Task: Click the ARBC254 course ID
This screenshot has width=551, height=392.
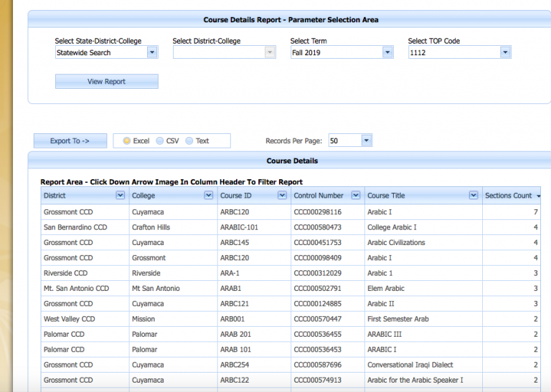Action: 235,365
